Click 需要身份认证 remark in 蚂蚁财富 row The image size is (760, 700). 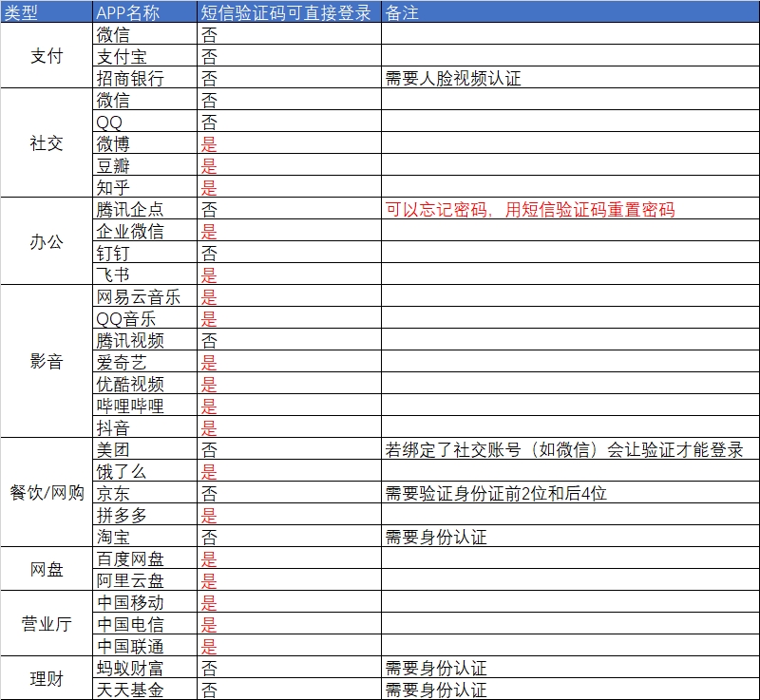click(x=571, y=668)
